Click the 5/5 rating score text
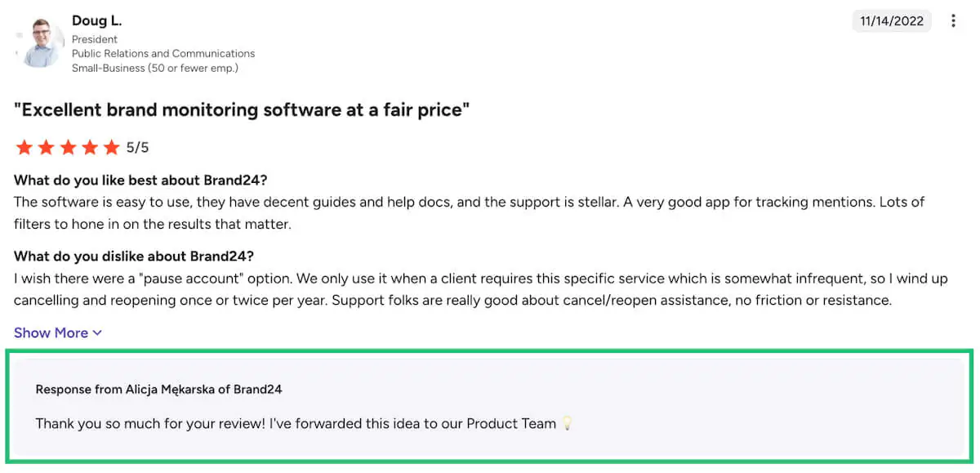This screenshot has width=980, height=473. pyautogui.click(x=138, y=148)
